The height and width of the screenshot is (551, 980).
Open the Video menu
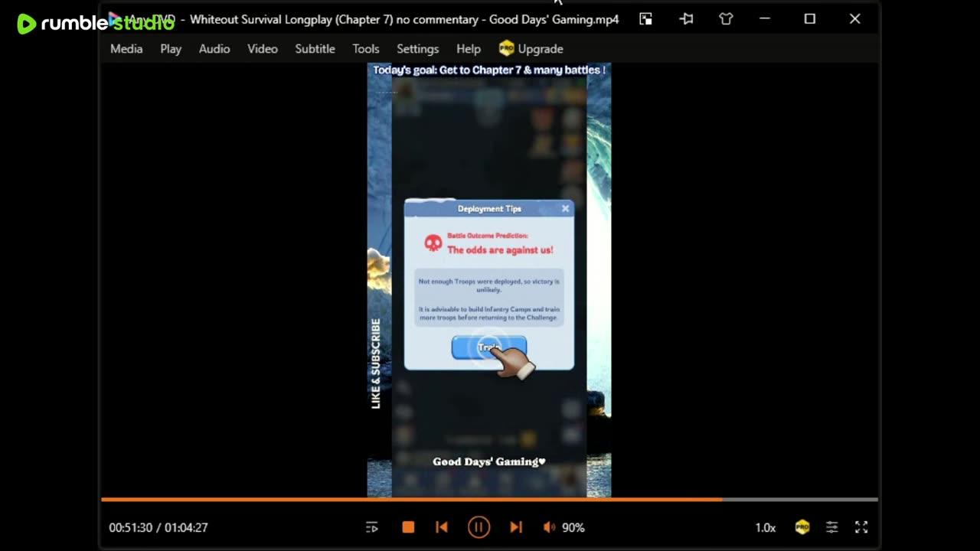[x=262, y=49]
